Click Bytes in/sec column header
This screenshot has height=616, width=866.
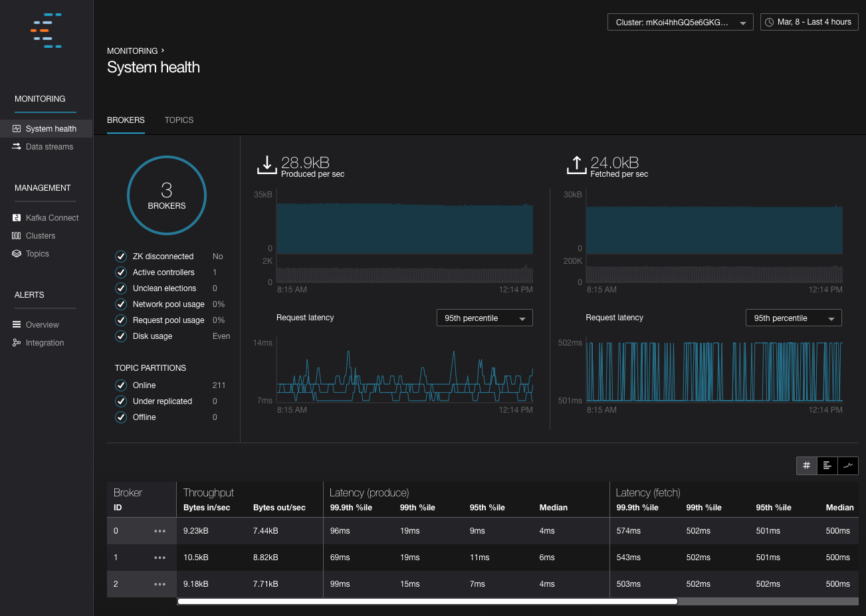tap(207, 508)
